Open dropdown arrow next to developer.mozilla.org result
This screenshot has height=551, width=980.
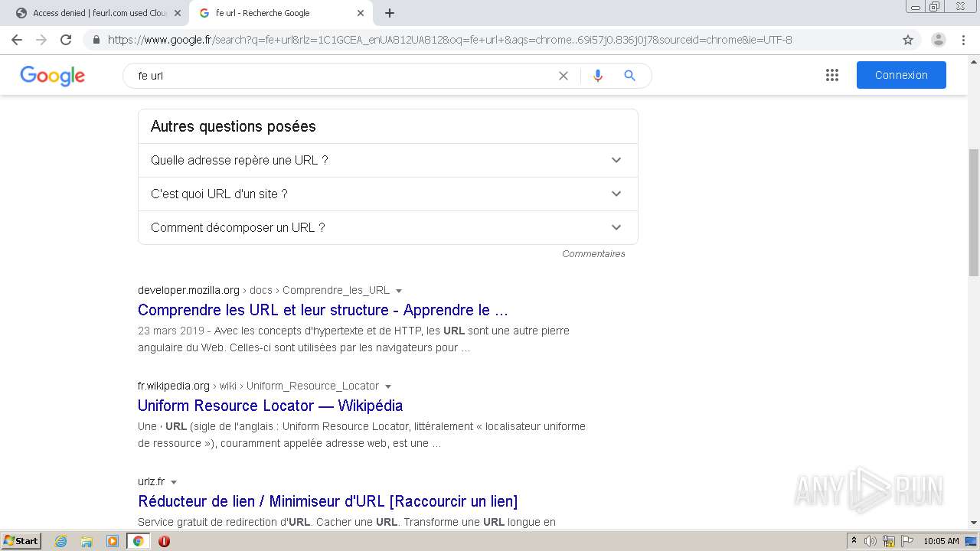399,291
